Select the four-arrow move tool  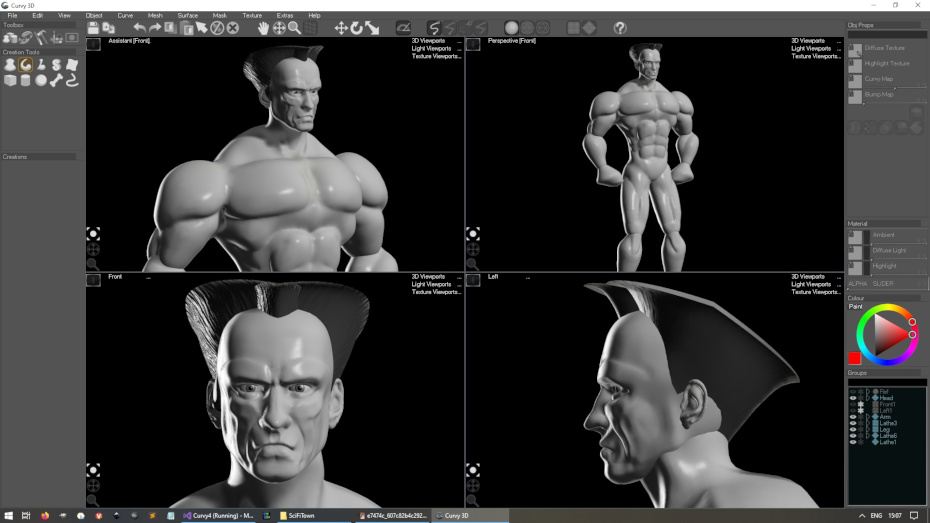pos(341,28)
